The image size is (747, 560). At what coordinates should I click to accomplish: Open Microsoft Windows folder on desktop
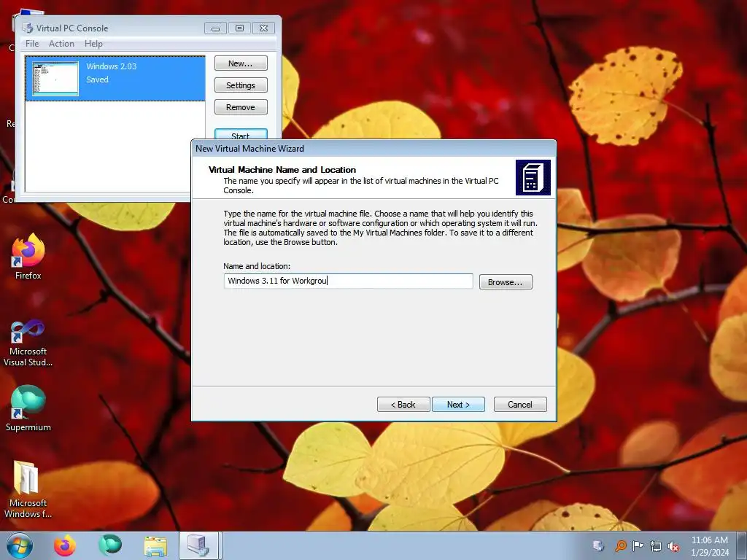click(x=28, y=489)
